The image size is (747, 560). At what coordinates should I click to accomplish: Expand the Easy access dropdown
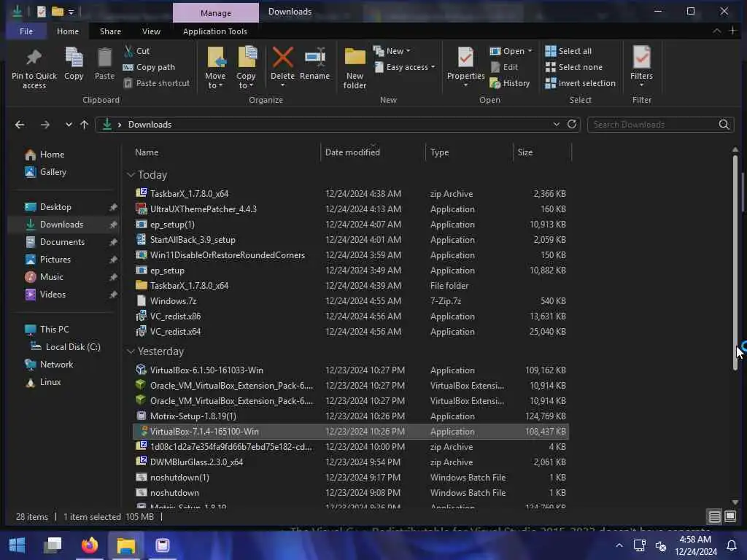[x=433, y=67]
